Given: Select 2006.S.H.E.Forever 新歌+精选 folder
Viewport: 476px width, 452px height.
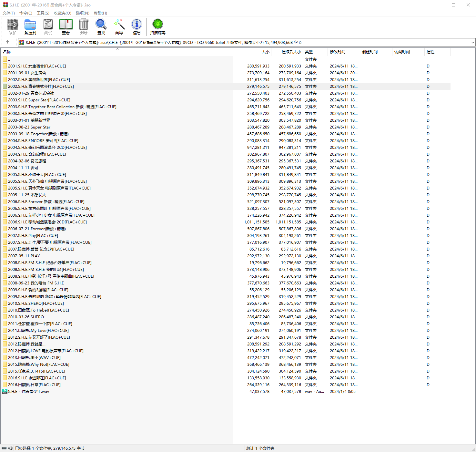Looking at the screenshot, I should [46, 201].
